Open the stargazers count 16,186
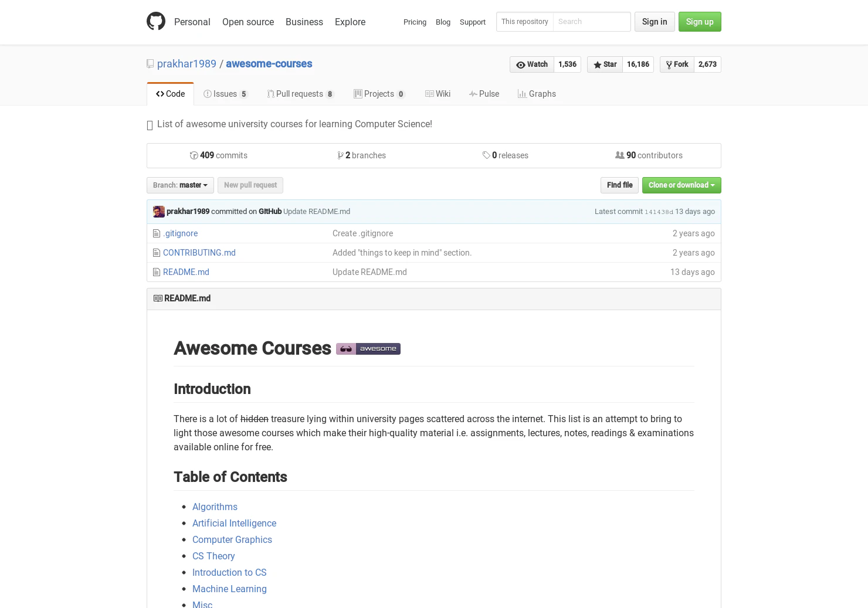This screenshot has width=868, height=608. coord(638,64)
